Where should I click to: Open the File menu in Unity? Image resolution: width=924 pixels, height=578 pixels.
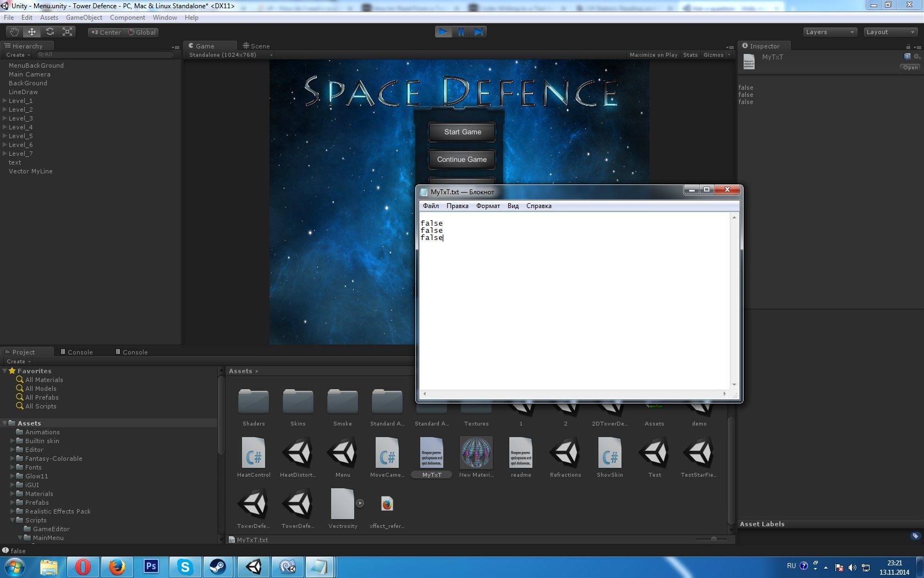[x=9, y=18]
